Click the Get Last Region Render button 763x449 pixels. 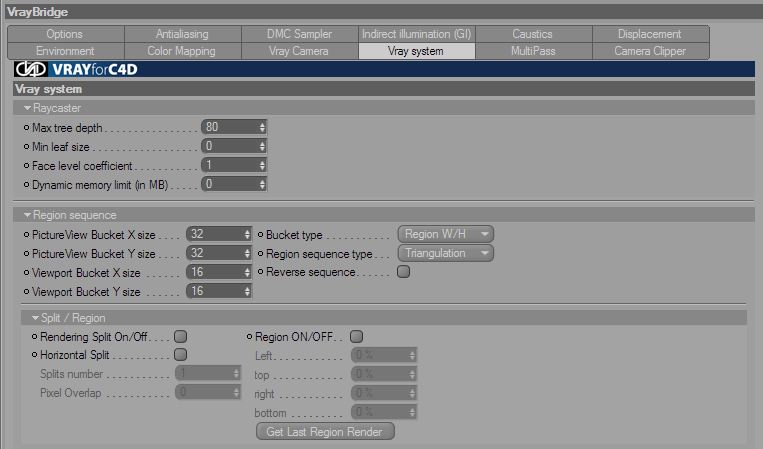(325, 431)
